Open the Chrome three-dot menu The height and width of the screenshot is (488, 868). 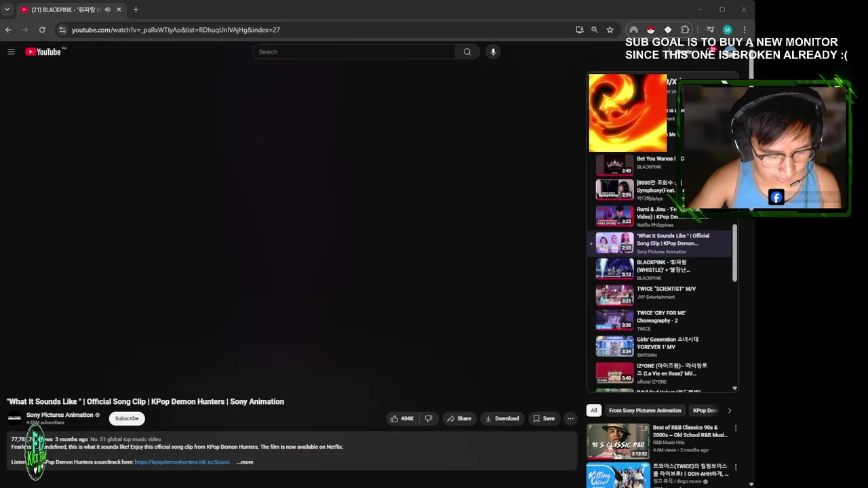[x=744, y=30]
